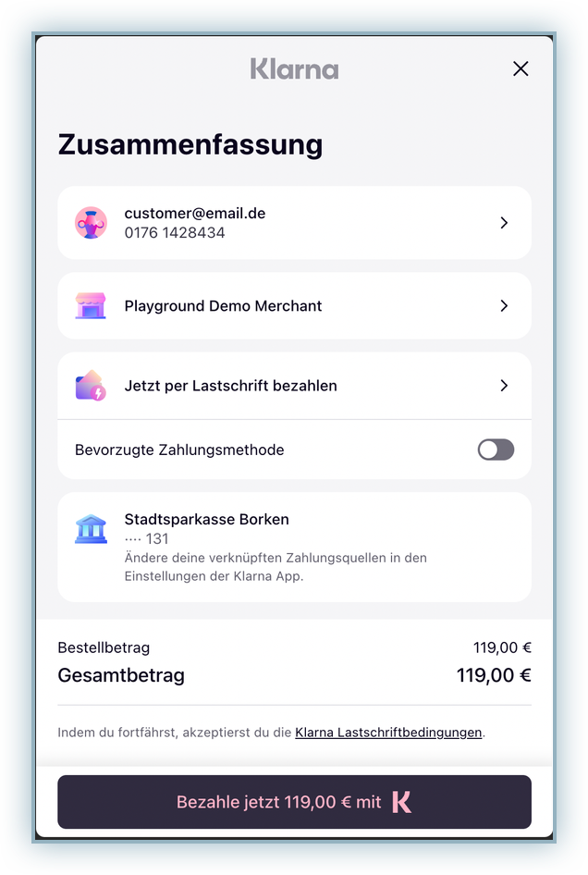This screenshot has height=875, width=588.
Task: Click the Stadtsparkasse Borken account card
Action: [294, 547]
